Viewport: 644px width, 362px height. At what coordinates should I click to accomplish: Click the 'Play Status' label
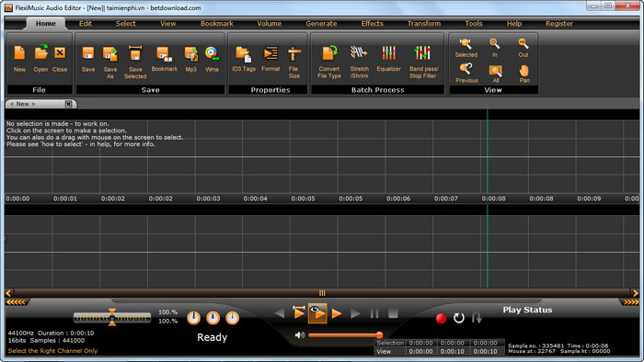[x=527, y=310]
